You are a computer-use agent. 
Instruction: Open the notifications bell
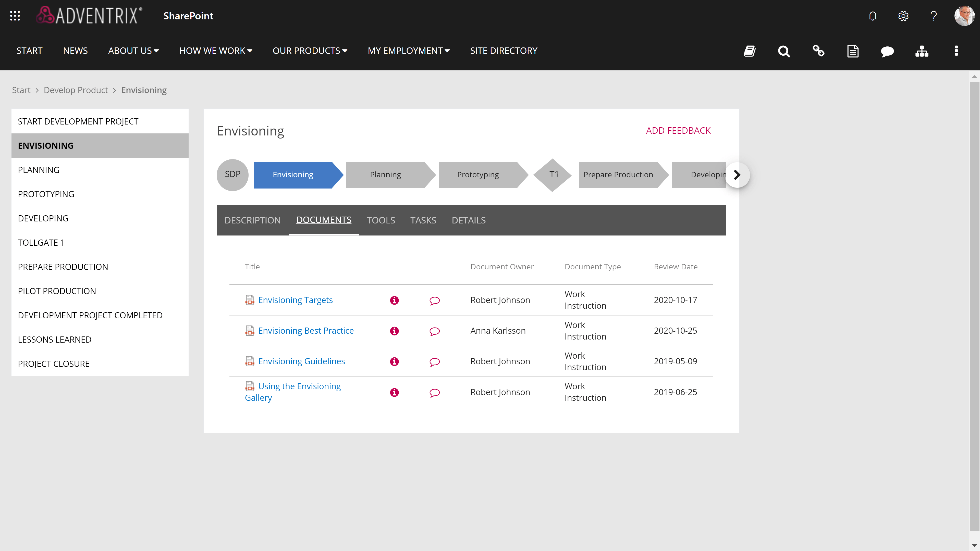click(873, 16)
